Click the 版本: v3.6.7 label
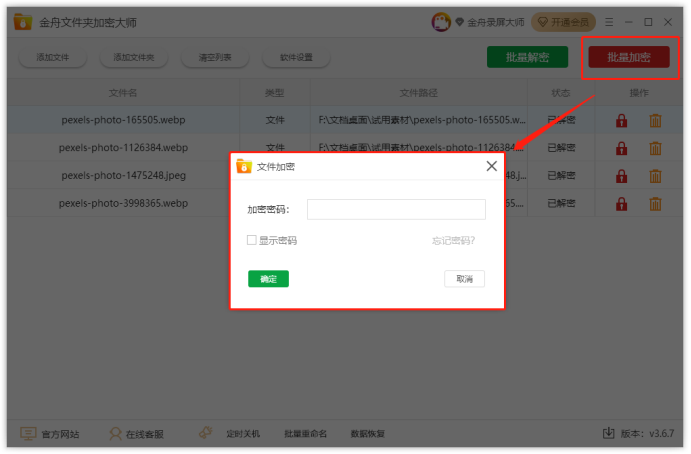Image resolution: width=691 pixels, height=454 pixels. point(647,434)
